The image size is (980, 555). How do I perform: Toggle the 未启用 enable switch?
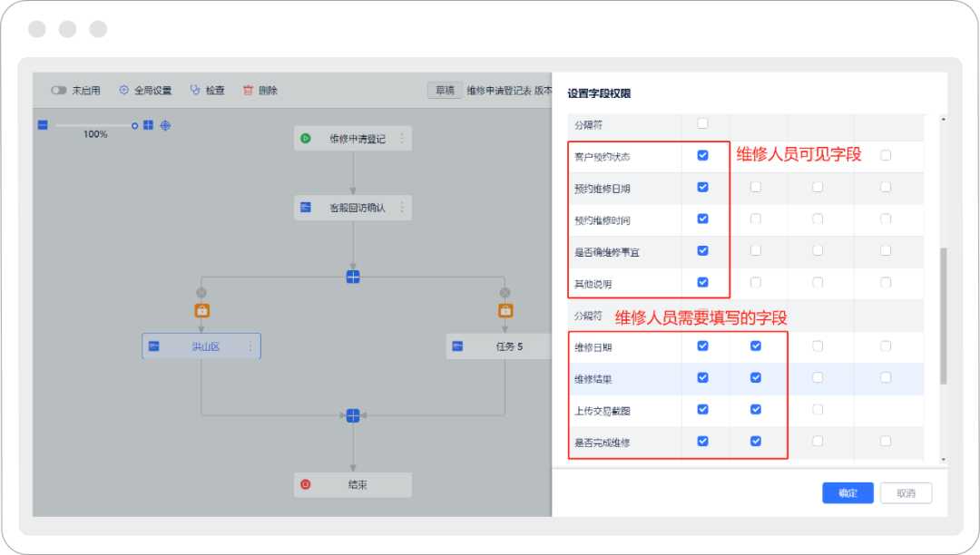[x=59, y=91]
